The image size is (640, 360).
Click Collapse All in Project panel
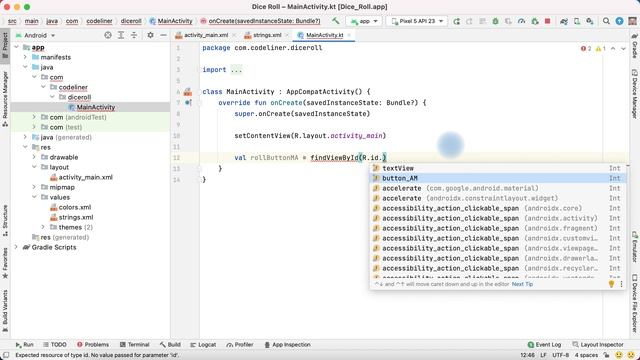134,35
